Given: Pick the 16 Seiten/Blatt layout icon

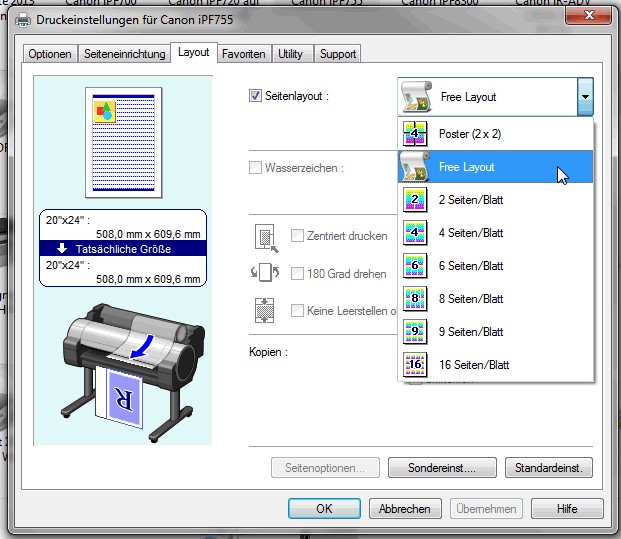Looking at the screenshot, I should click(x=415, y=365).
